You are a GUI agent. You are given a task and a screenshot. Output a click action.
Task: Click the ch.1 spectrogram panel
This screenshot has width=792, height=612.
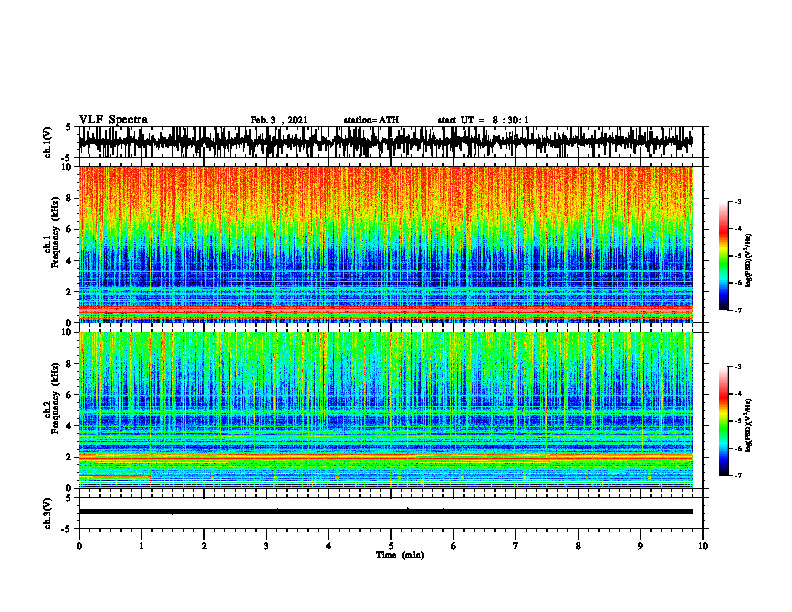tap(385, 244)
